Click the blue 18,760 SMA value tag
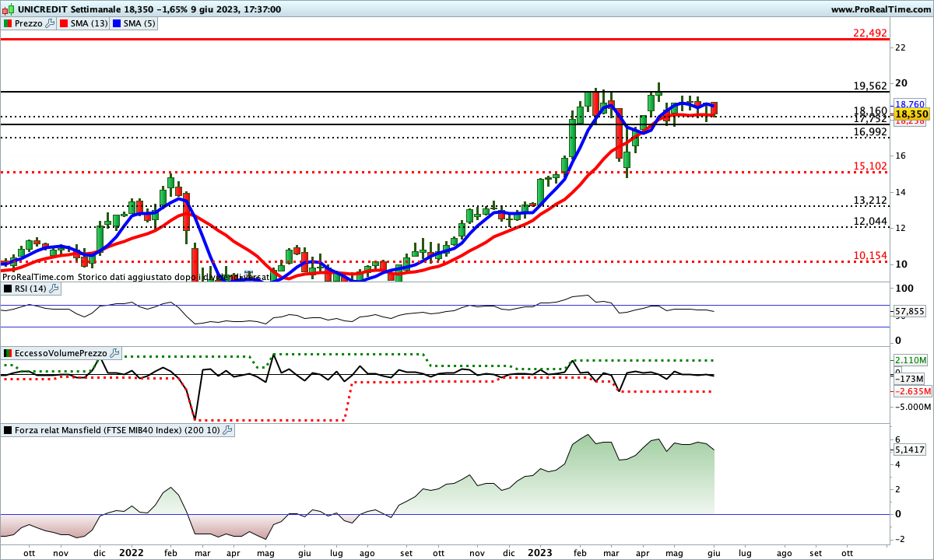Viewport: 934px width, 560px height. (910, 103)
